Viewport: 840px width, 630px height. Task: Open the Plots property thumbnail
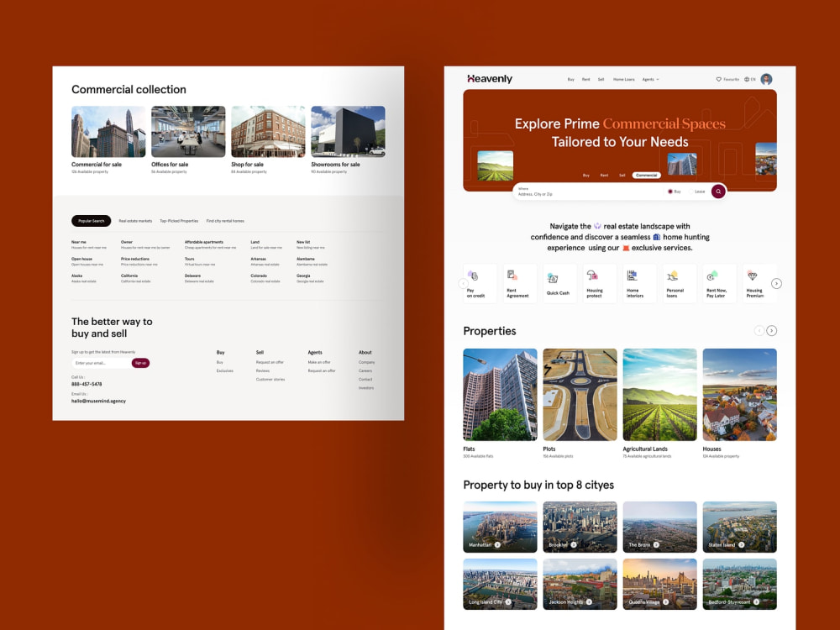click(x=580, y=395)
